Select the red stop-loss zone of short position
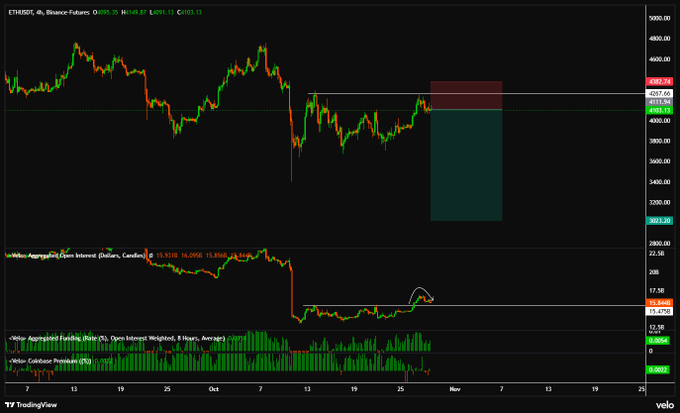This screenshot has width=680, height=413. pyautogui.click(x=466, y=95)
